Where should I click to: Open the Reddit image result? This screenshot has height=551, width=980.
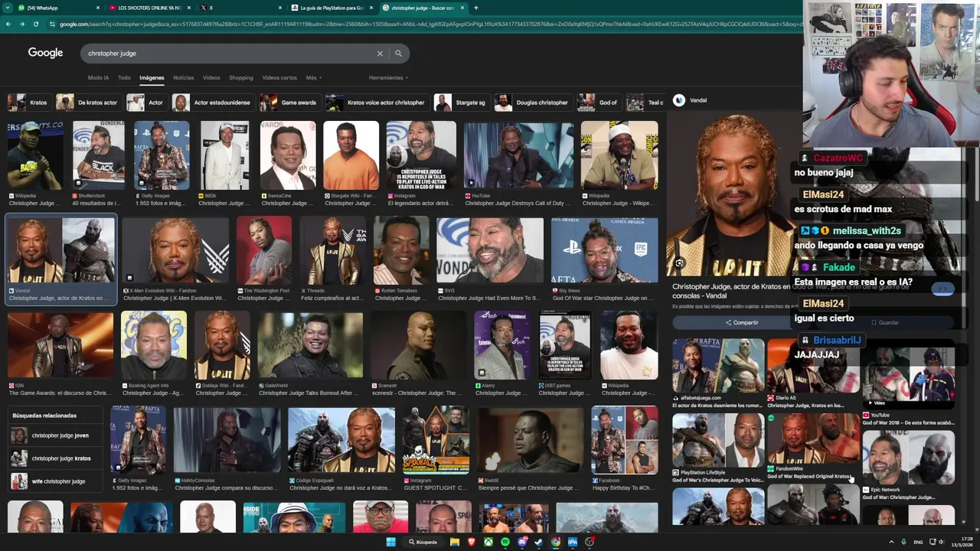[x=530, y=448]
